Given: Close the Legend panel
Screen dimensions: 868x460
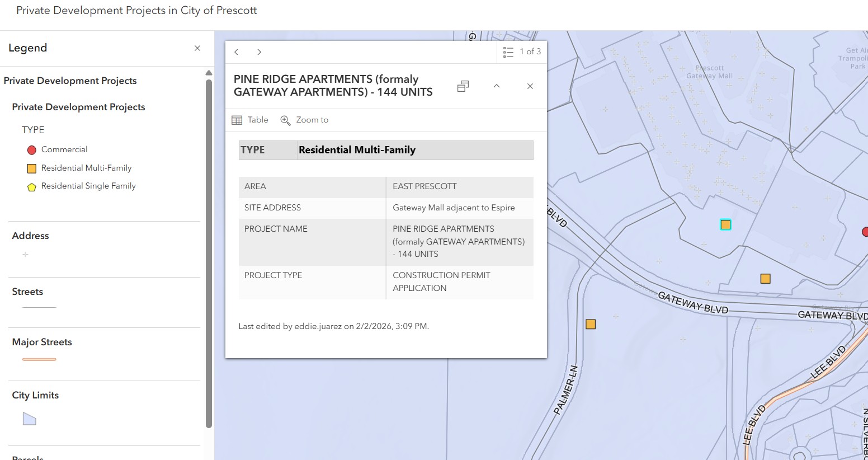Looking at the screenshot, I should [197, 48].
